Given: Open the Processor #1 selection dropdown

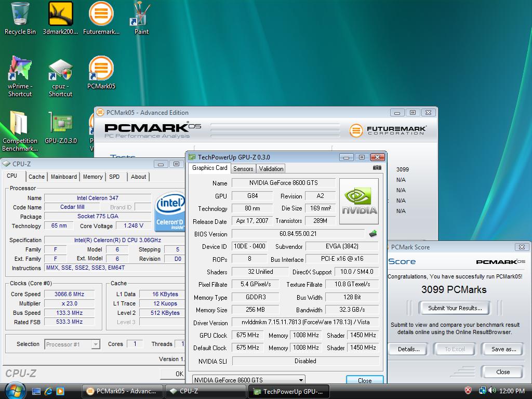Looking at the screenshot, I should tap(72, 344).
